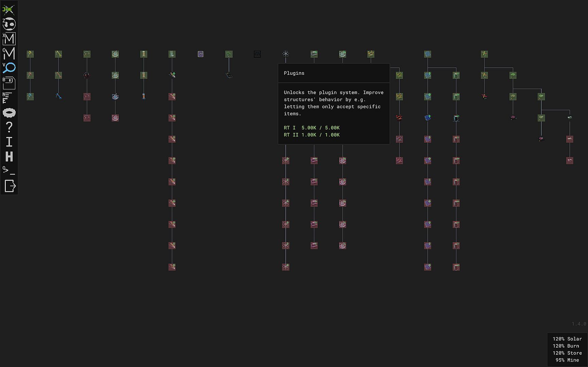This screenshot has width=588, height=367.
Task: Select the lowest red snowflake upgrade node
Action: (x=286, y=267)
